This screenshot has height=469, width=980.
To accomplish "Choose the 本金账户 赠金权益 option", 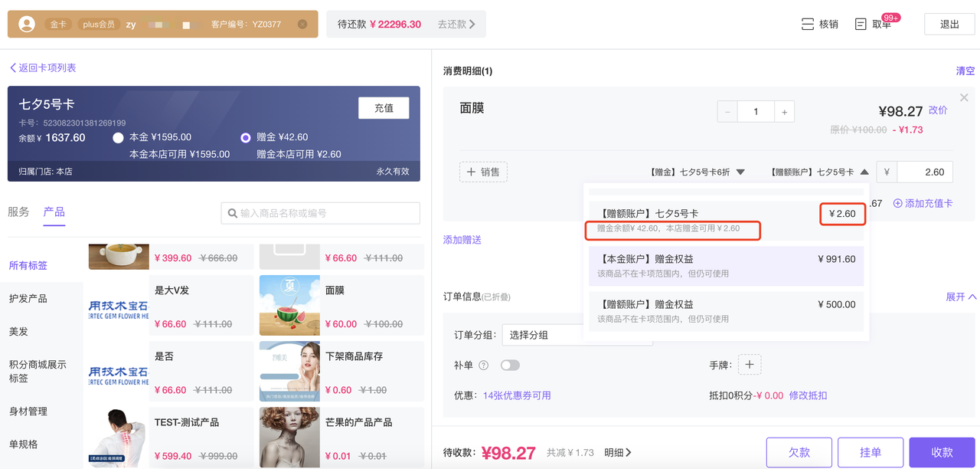I will click(727, 266).
